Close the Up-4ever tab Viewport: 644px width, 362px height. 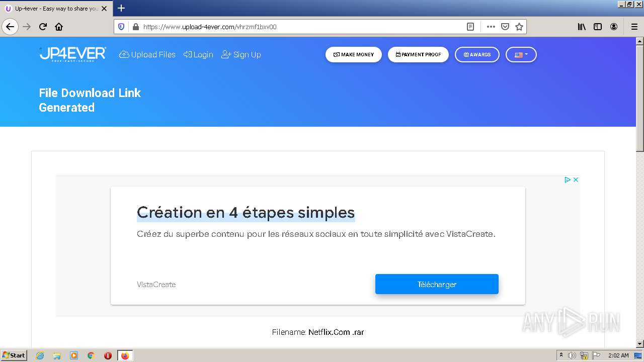105,9
